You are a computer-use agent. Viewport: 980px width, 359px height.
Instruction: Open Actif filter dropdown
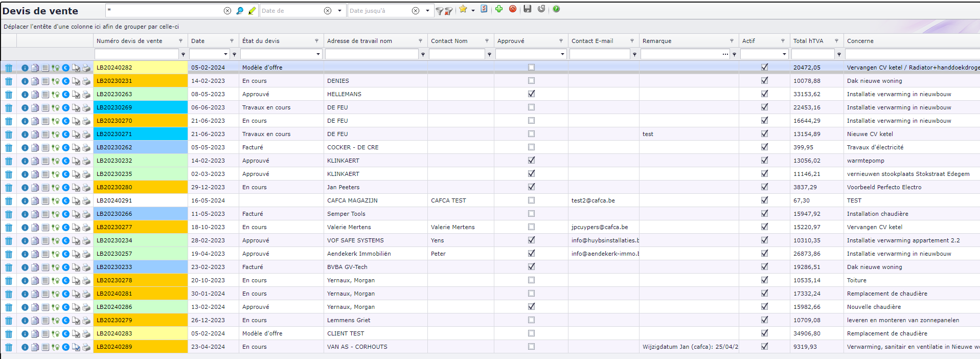click(x=784, y=54)
